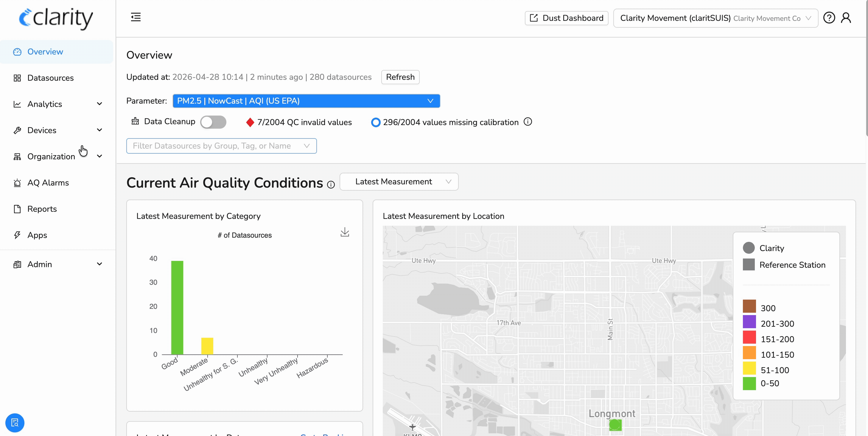Click the green Good bar in chart
The height and width of the screenshot is (436, 868).
coord(177,307)
